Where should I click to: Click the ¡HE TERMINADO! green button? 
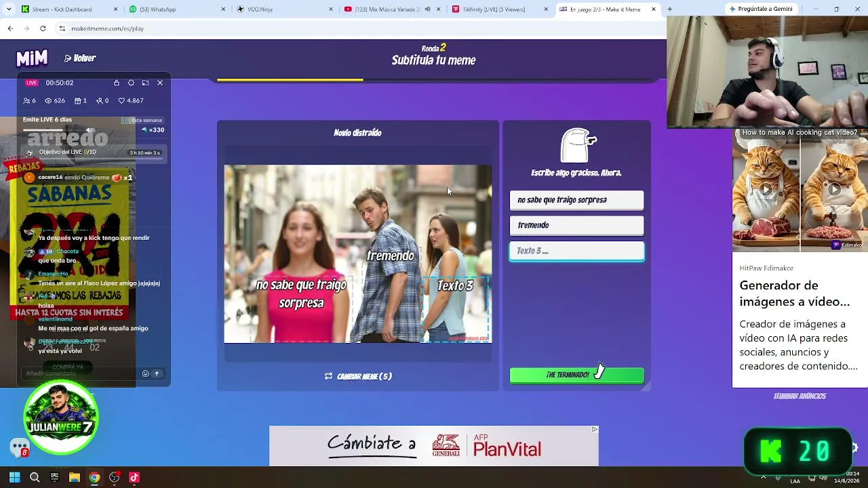pyautogui.click(x=576, y=375)
